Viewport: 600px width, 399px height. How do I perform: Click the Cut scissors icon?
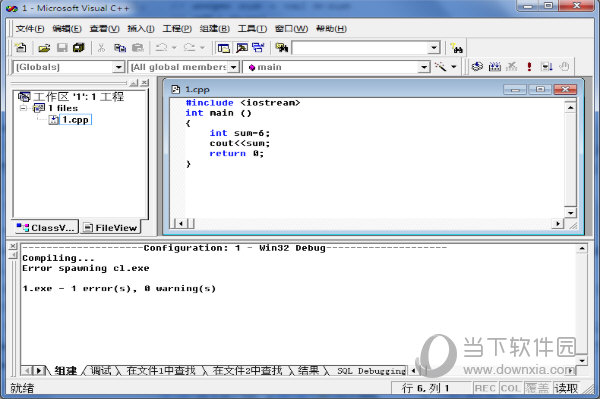click(101, 48)
